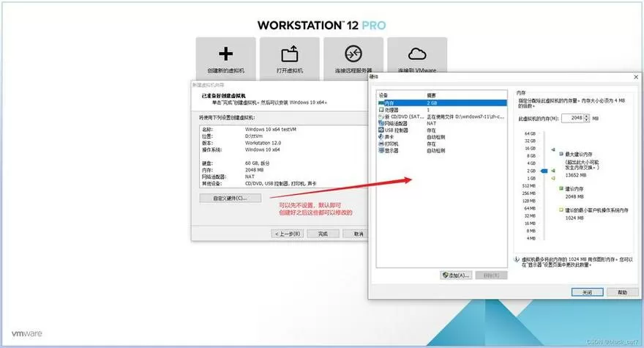Select the 声卡 sound card device row
Viewport: 644px width, 348px height.
442,137
